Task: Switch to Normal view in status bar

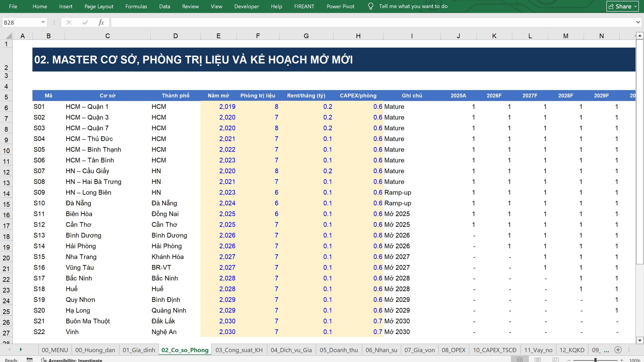Action: pyautogui.click(x=520, y=360)
